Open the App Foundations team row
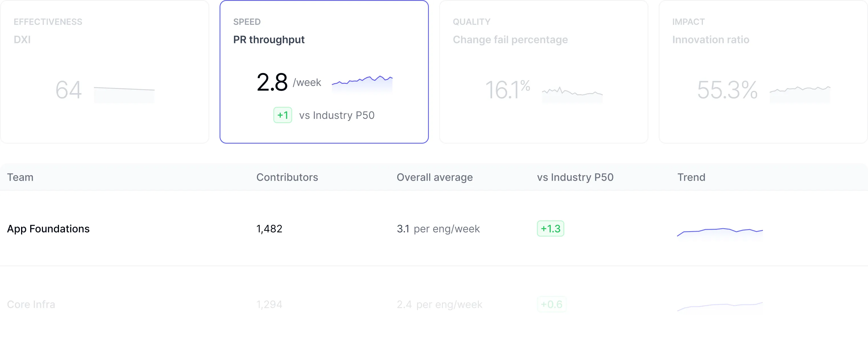 point(434,228)
